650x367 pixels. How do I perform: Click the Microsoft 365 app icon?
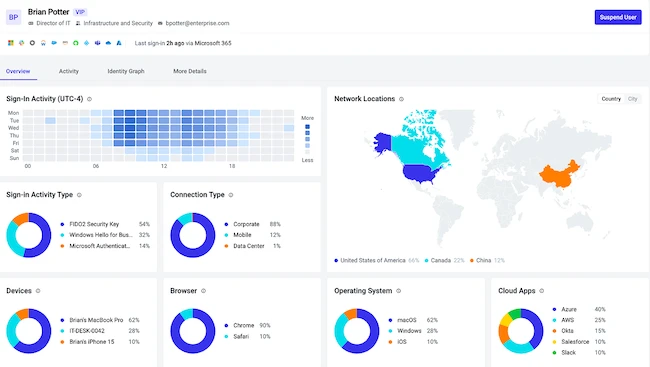click(11, 43)
